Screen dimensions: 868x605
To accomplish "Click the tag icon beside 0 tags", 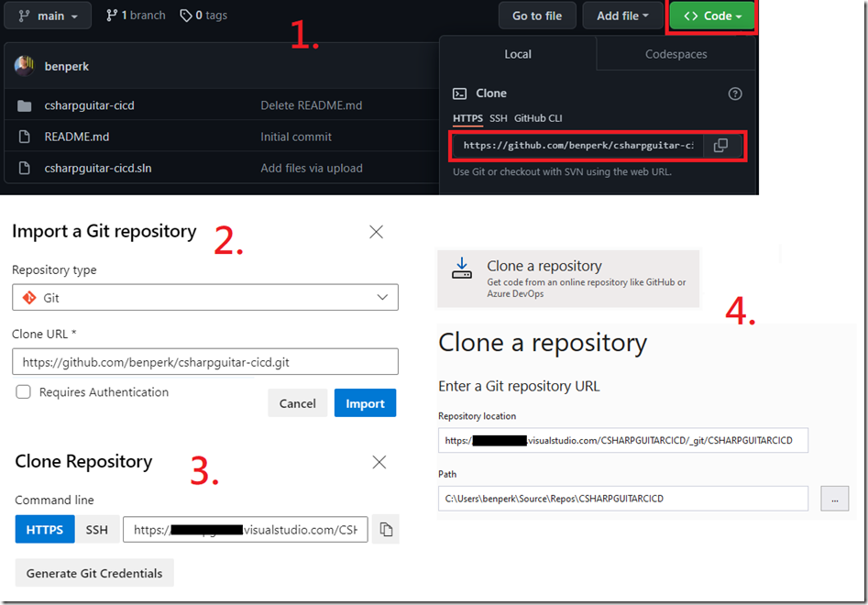I will (186, 16).
